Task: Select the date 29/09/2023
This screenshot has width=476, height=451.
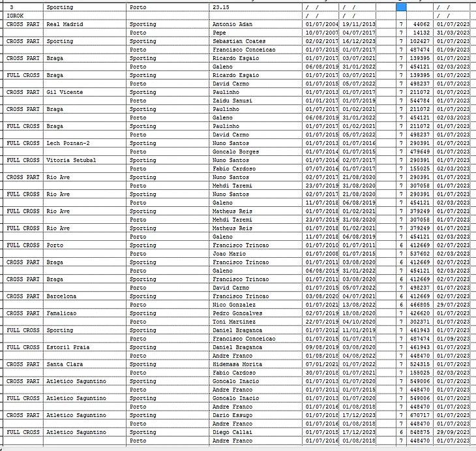Action: click(453, 433)
